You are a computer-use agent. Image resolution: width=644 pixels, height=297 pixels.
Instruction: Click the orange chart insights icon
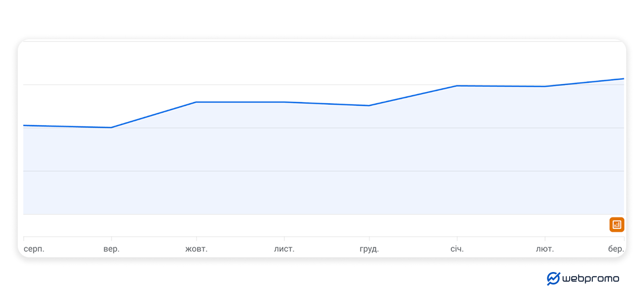pos(617,224)
